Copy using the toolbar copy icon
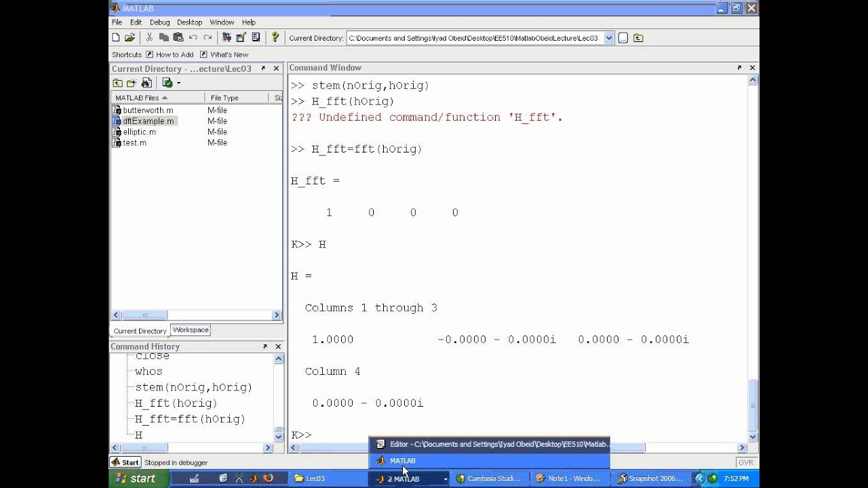868x488 pixels. (163, 38)
